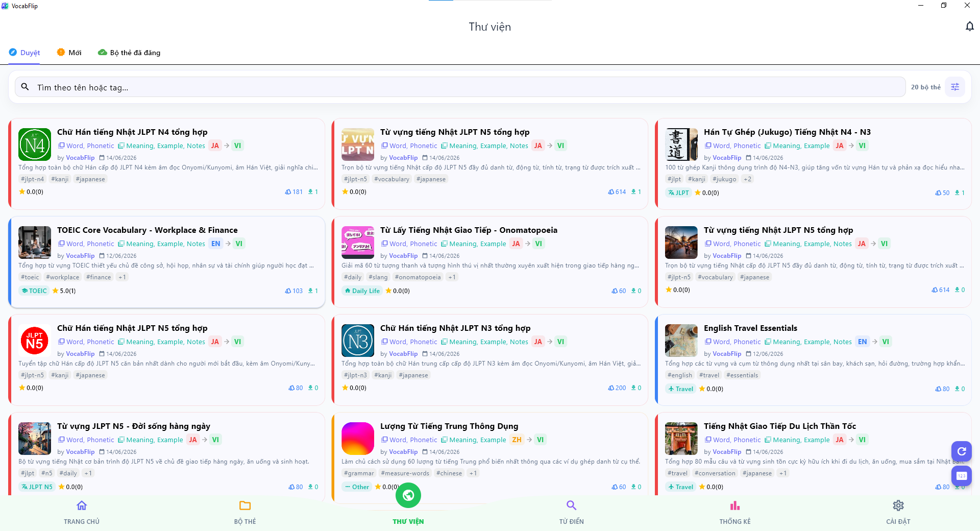The height and width of the screenshot is (531, 980).
Task: Click the JLPT N5 category badge
Action: pos(37,487)
